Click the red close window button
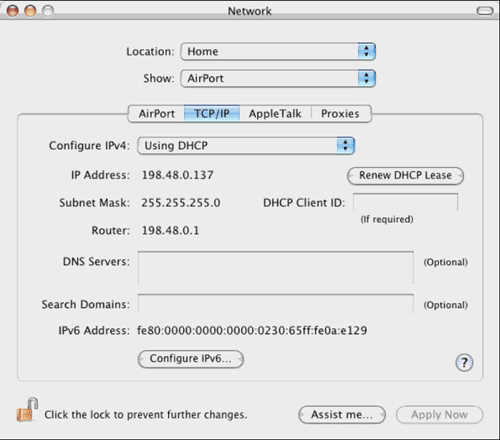Viewport: 500px width, 440px height. (x=13, y=11)
